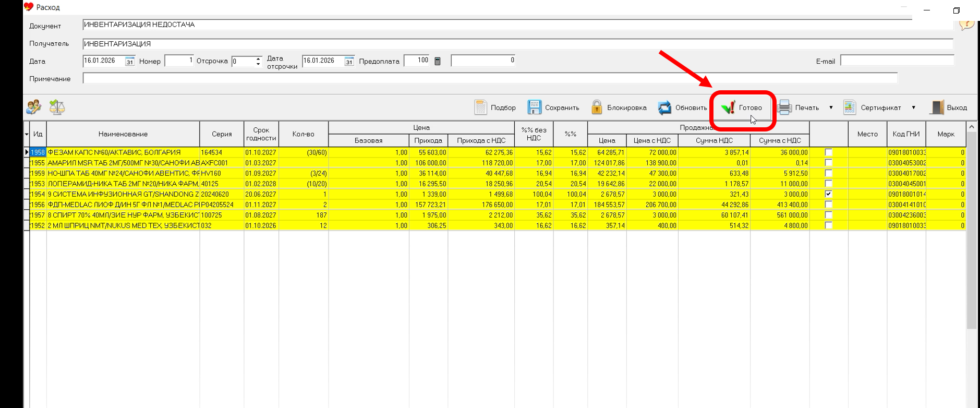Check the box in the МЛ ШПРИЦ row
The height and width of the screenshot is (408, 980).
pos(828,225)
